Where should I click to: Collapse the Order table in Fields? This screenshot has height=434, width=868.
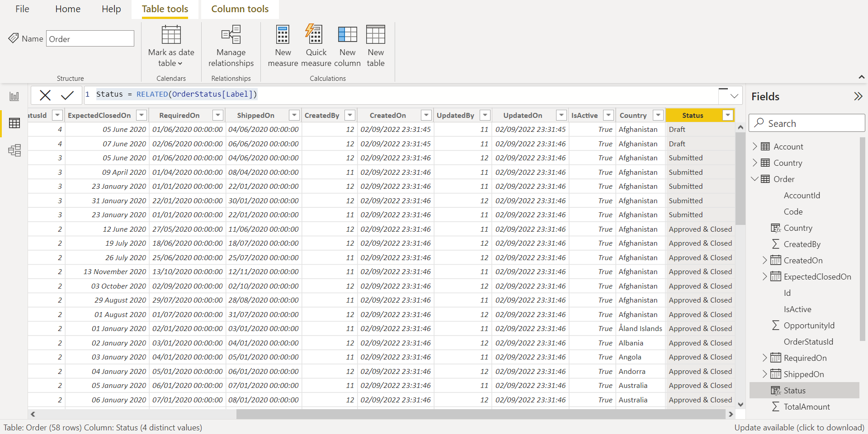pos(755,179)
